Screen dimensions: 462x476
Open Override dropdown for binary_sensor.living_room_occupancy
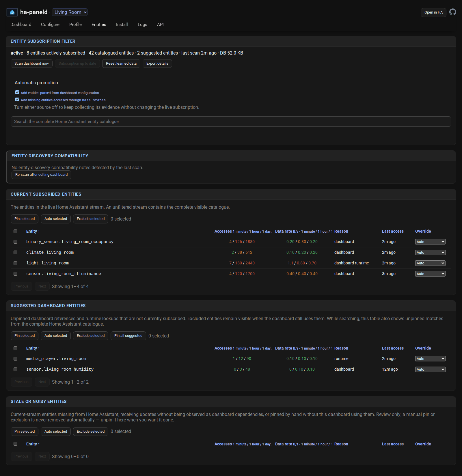tap(430, 242)
